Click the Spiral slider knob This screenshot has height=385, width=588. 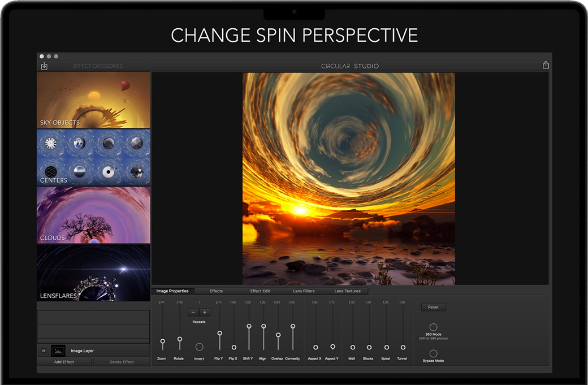[386, 347]
